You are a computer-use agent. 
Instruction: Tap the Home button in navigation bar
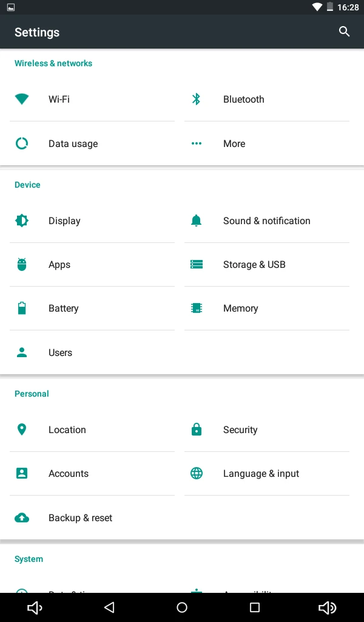pos(182,607)
